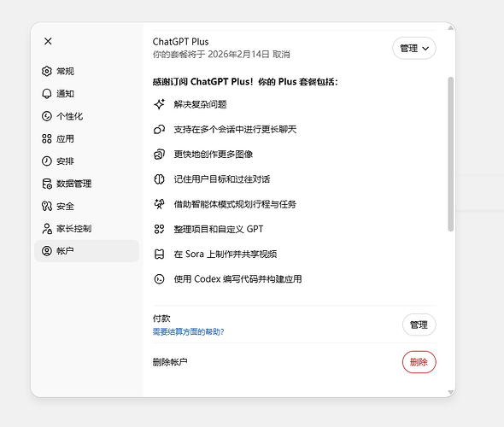Click the agent mode icon beside 借助智能体模式
Screen dimensions: 504x427
tap(159, 204)
